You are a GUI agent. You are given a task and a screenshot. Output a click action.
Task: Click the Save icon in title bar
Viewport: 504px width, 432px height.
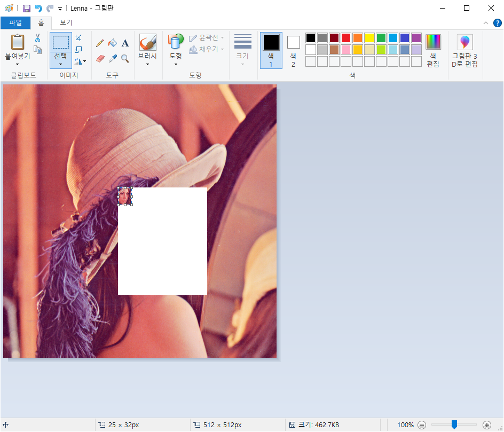27,9
